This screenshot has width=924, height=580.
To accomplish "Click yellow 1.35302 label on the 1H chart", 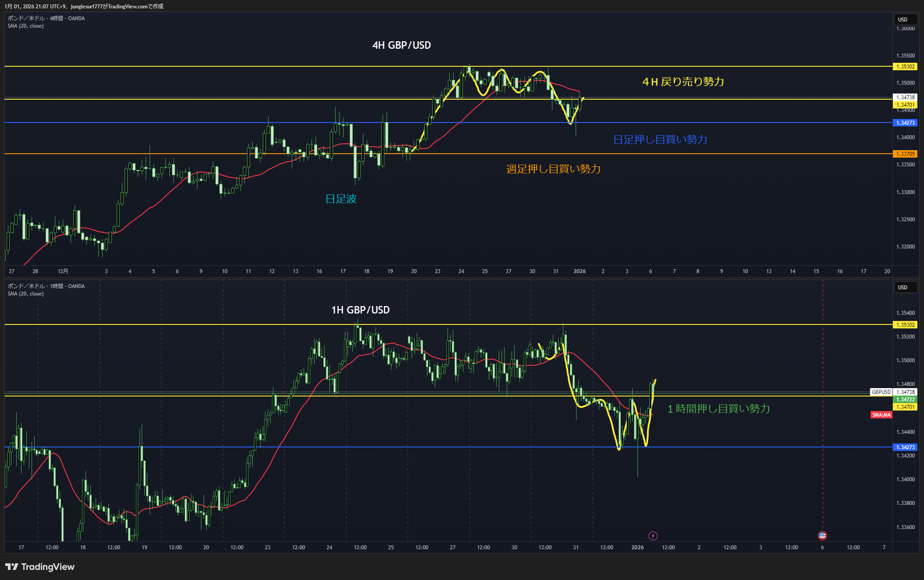I will [x=905, y=325].
